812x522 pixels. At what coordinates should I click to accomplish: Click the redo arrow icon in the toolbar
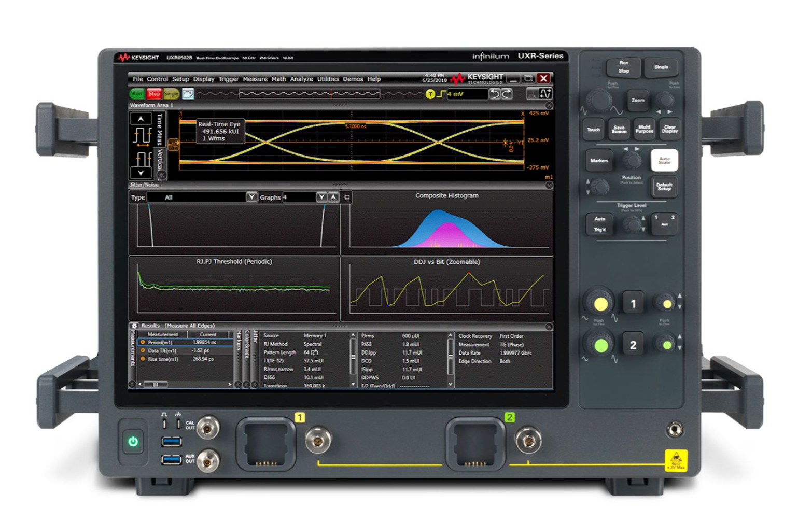click(x=507, y=94)
